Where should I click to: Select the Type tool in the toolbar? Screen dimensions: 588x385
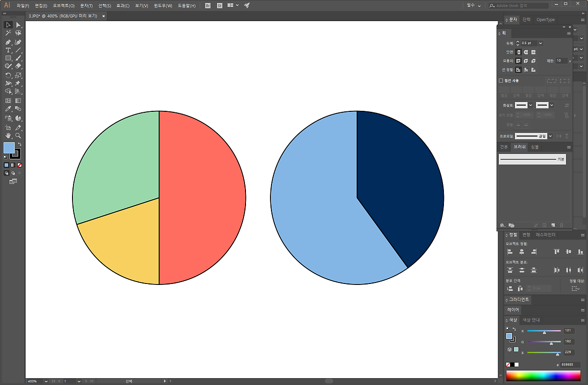click(x=8, y=50)
